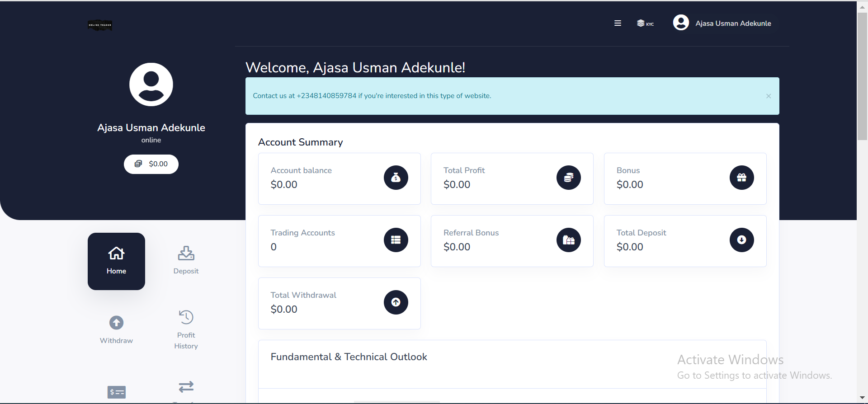The height and width of the screenshot is (404, 868).
Task: Click the dollar card icon in sidebar
Action: pos(117,392)
